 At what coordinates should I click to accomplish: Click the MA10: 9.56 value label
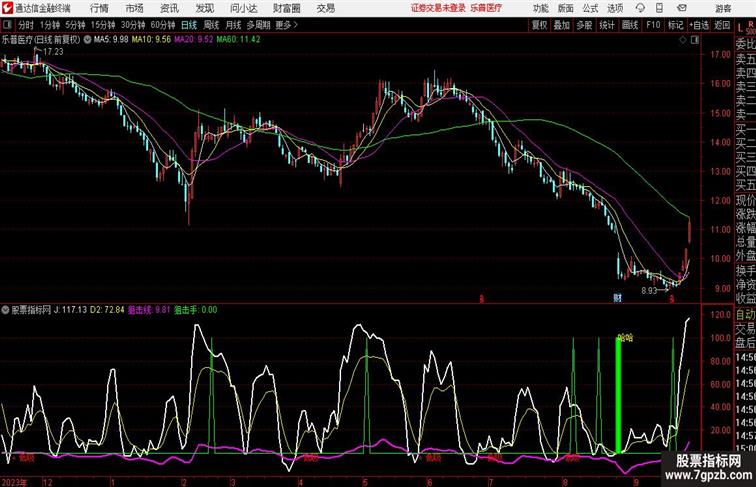[x=151, y=40]
